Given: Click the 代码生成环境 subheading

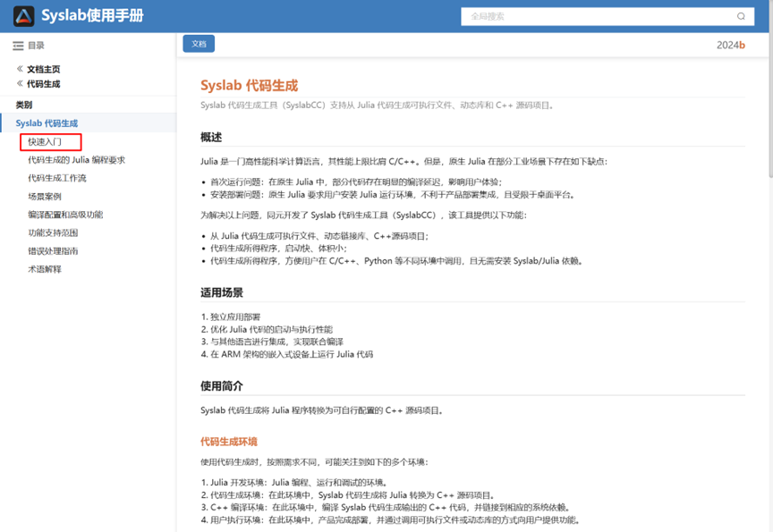Looking at the screenshot, I should [229, 442].
